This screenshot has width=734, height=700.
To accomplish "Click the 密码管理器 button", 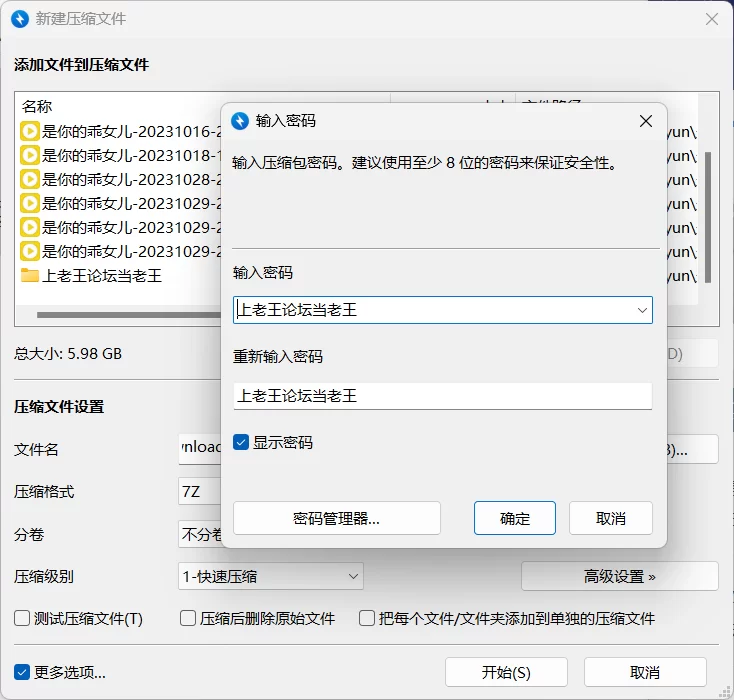I will pyautogui.click(x=337, y=518).
